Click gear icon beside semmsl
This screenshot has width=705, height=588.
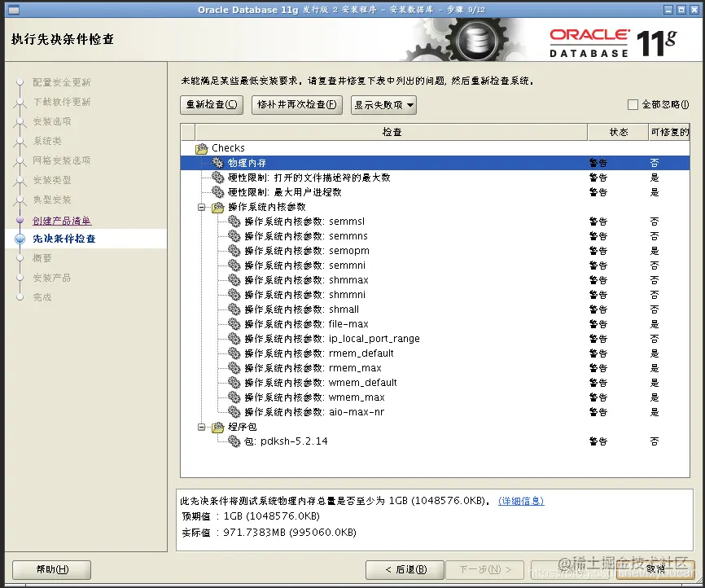(234, 222)
